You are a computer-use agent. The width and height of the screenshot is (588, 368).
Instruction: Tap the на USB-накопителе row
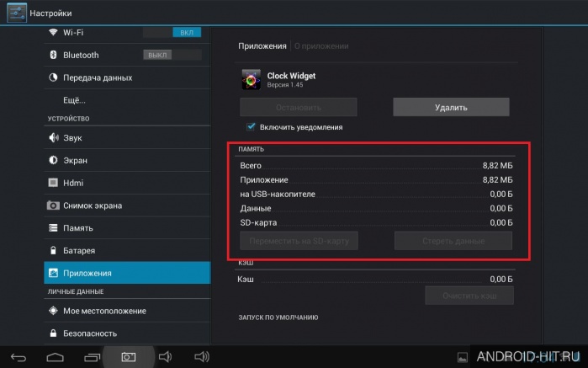coord(376,195)
